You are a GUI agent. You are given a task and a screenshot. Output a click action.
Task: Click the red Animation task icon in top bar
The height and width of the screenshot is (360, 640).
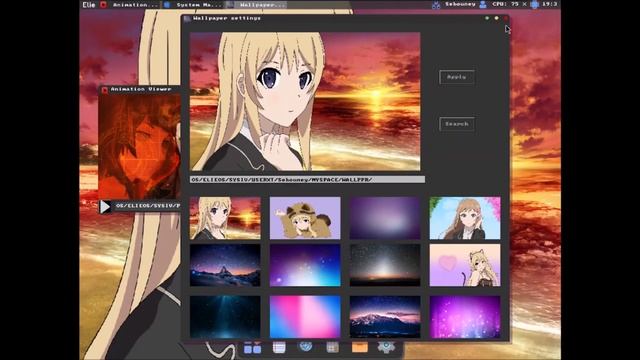[104, 4]
